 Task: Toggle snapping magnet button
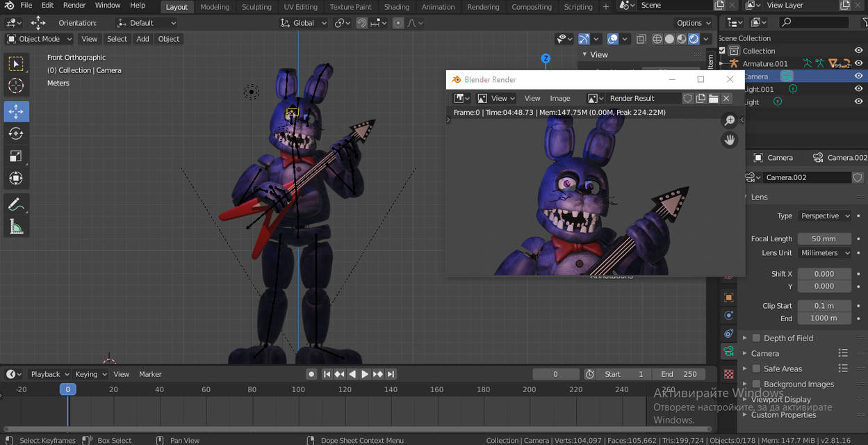(x=362, y=23)
